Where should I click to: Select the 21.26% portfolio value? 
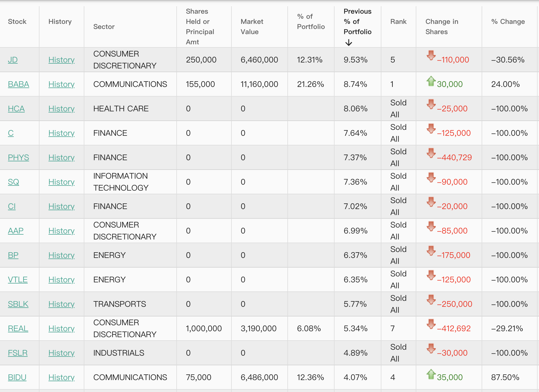pos(310,84)
